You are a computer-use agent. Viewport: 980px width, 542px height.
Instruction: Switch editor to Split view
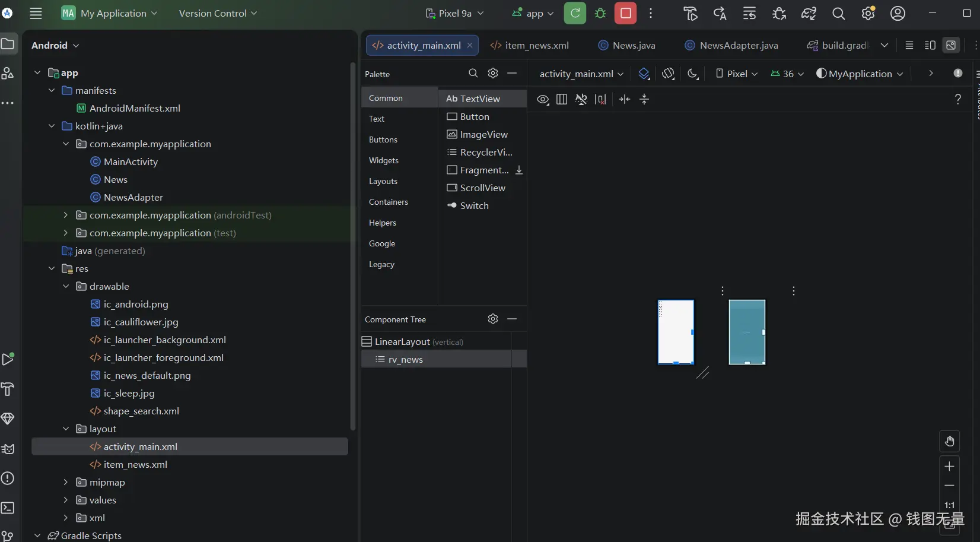point(930,45)
